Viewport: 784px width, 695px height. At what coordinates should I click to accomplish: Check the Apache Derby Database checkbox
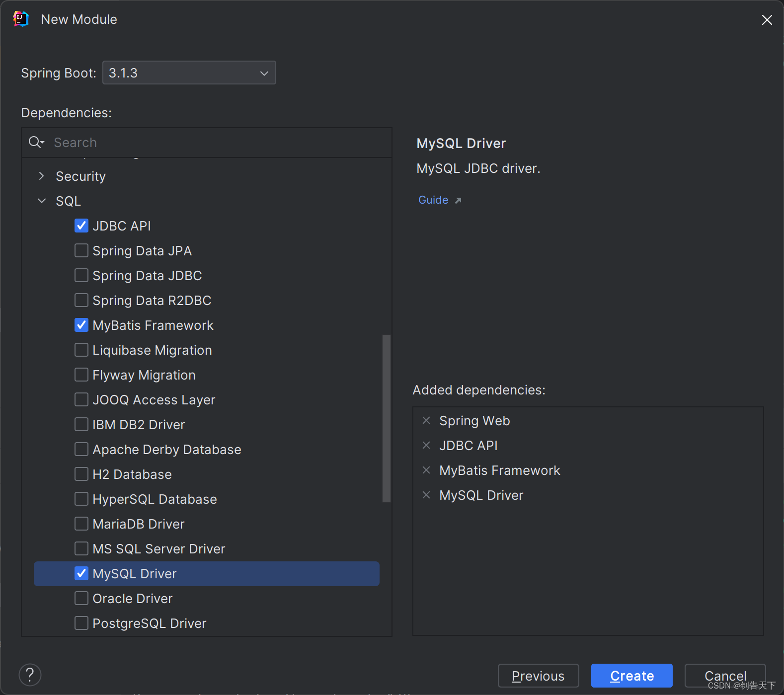[81, 449]
